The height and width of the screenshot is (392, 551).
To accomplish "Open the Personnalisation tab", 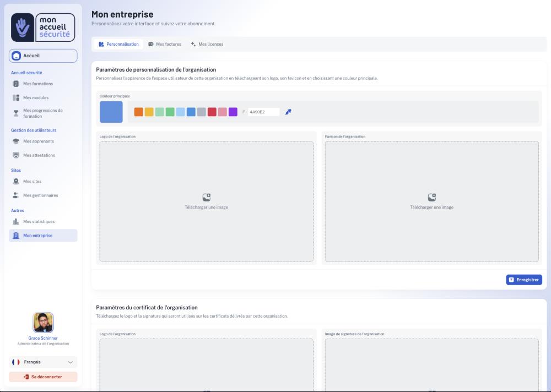I will click(118, 44).
